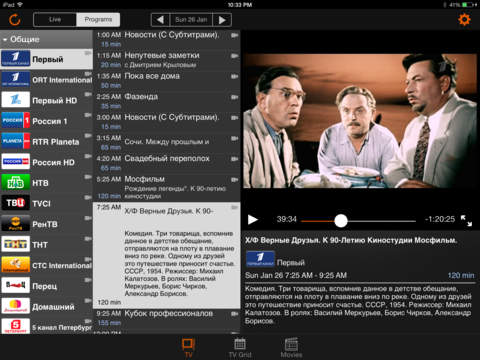Select the ТНТ channel logo
This screenshot has height=360, width=480.
[x=16, y=244]
